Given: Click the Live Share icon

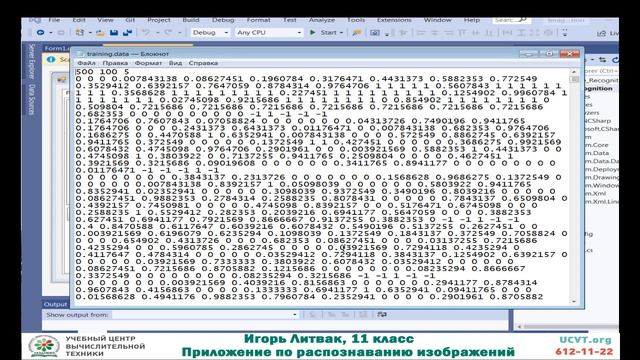Looking at the screenshot, I should (601, 33).
